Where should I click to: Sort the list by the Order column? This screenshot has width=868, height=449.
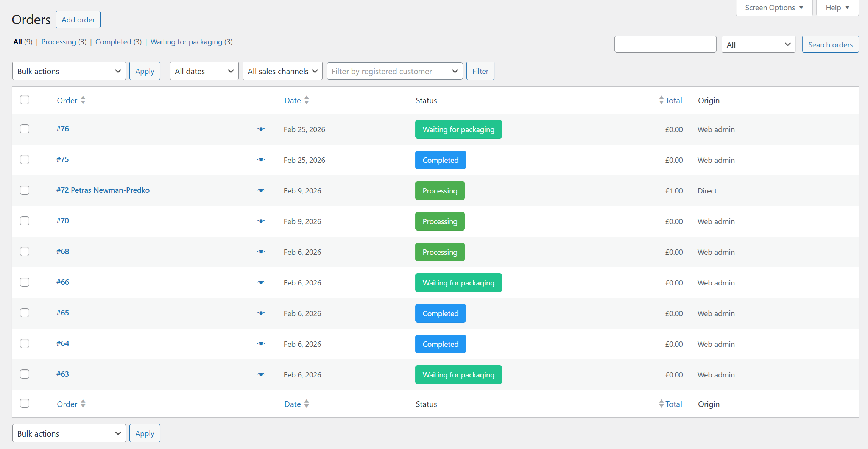[67, 100]
